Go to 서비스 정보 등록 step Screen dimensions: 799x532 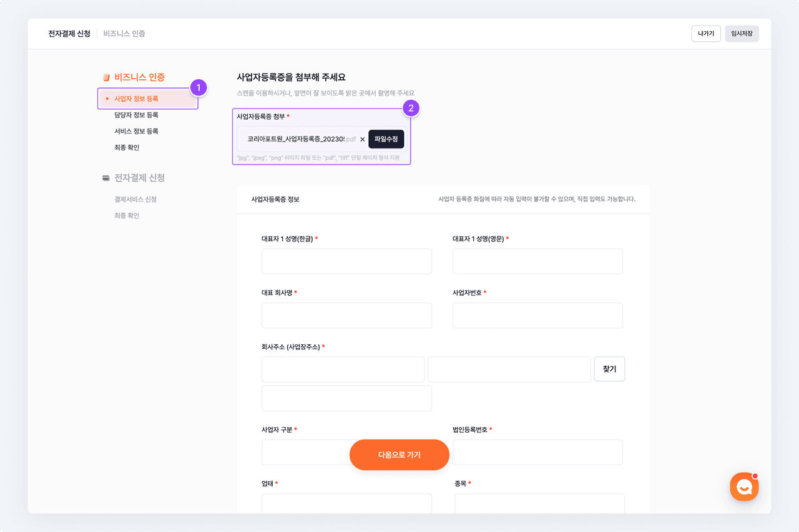[136, 131]
